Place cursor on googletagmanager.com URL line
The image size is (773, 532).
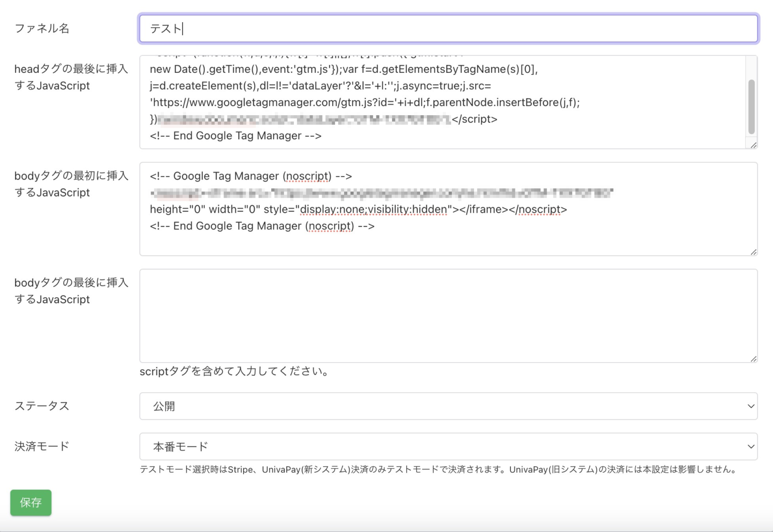point(364,103)
